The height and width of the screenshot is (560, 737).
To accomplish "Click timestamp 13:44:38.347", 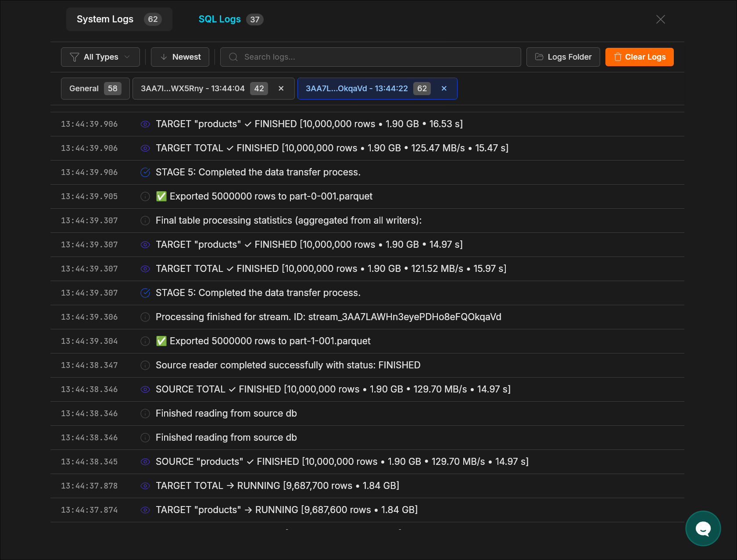I will [x=89, y=365].
